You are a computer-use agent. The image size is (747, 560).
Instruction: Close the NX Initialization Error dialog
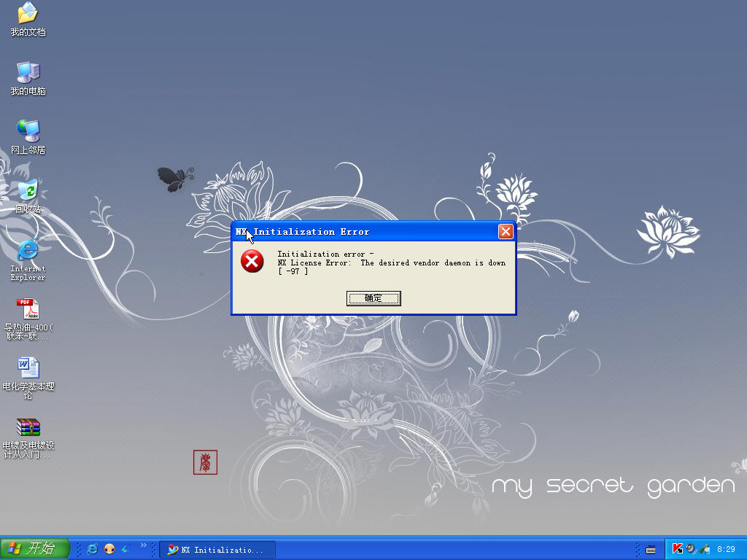506,231
